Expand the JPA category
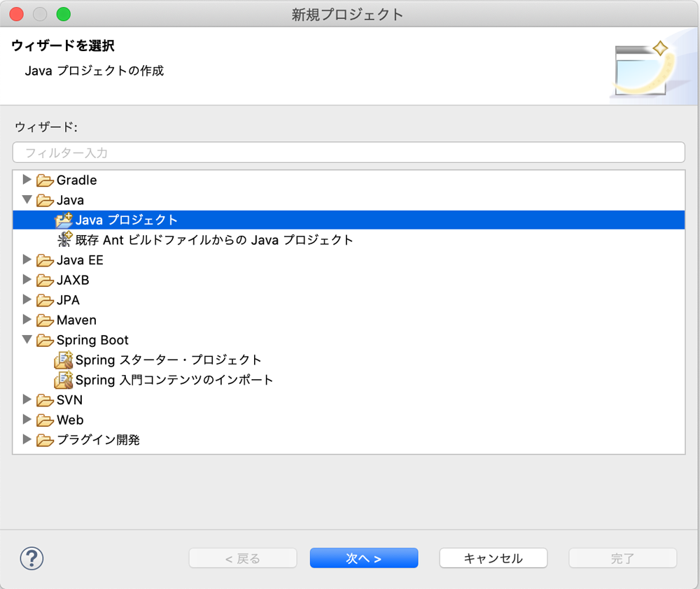This screenshot has height=589, width=700. [27, 299]
